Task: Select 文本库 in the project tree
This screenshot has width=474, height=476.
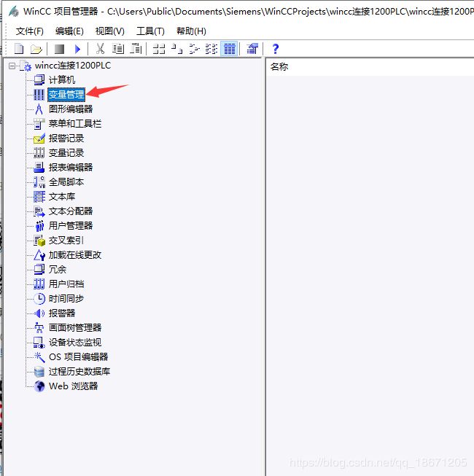Action: coord(62,196)
